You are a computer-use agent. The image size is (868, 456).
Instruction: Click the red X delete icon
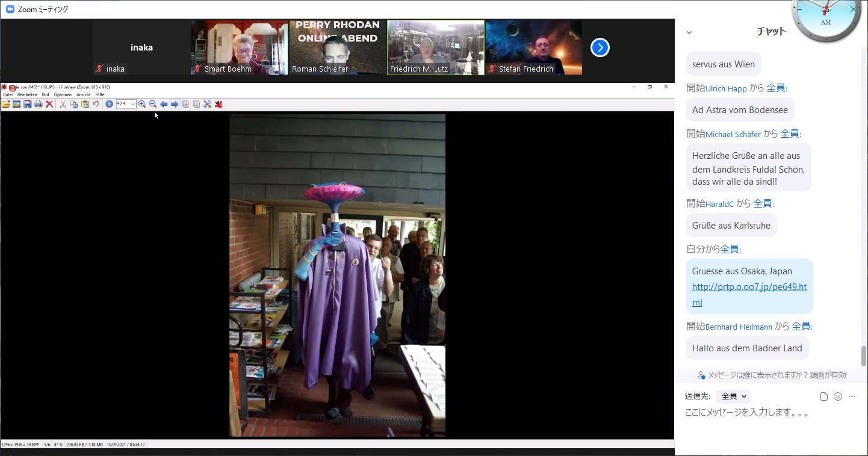[x=49, y=104]
